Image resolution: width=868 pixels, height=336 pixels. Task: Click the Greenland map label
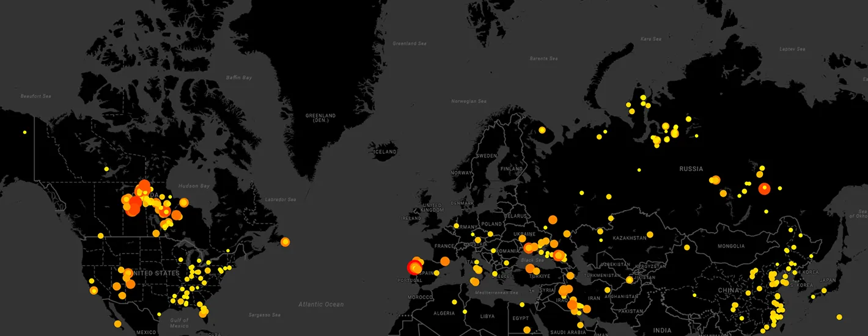321,118
